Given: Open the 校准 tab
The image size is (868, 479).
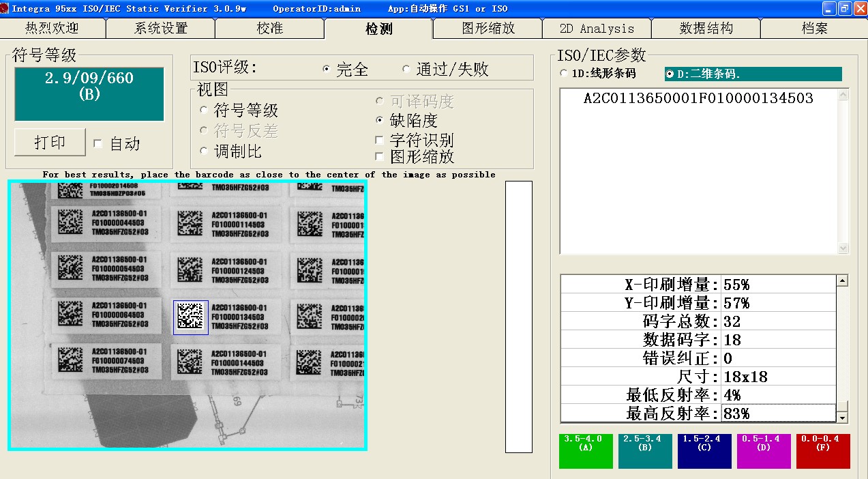Looking at the screenshot, I should [270, 29].
